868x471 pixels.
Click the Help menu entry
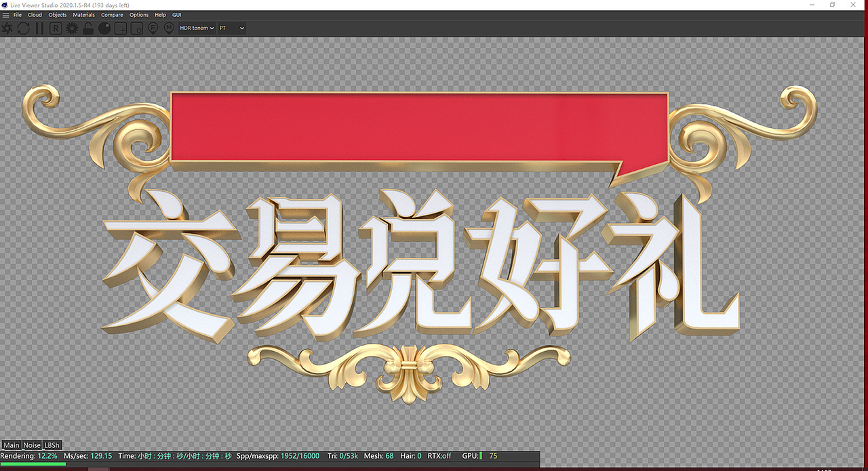tap(160, 14)
